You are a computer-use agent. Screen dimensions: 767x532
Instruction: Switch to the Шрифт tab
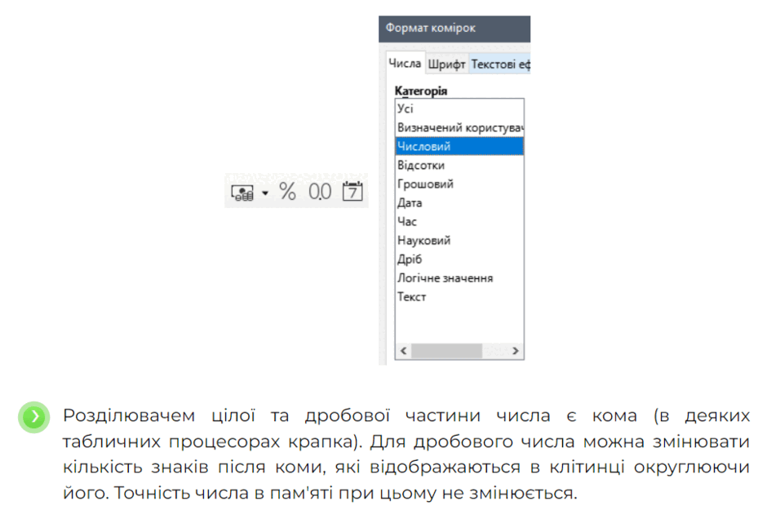click(x=446, y=64)
